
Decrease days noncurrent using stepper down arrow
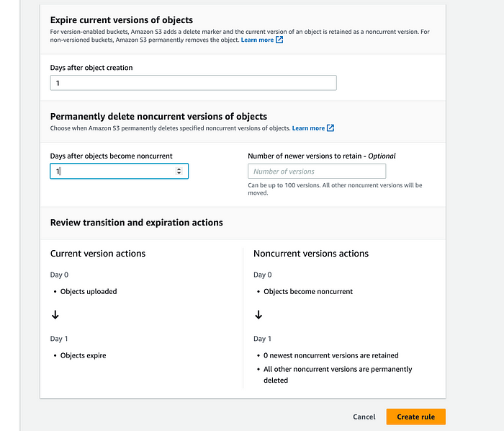pyautogui.click(x=179, y=173)
